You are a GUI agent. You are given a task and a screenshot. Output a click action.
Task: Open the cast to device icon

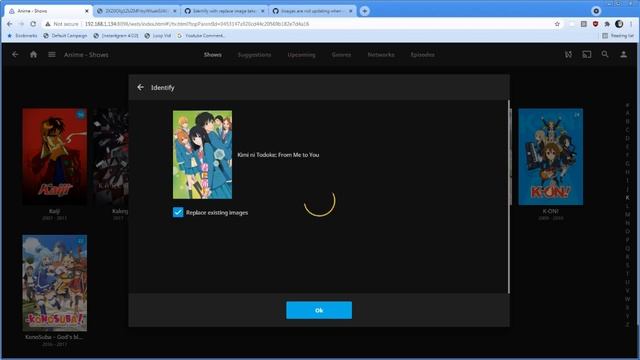(x=587, y=54)
